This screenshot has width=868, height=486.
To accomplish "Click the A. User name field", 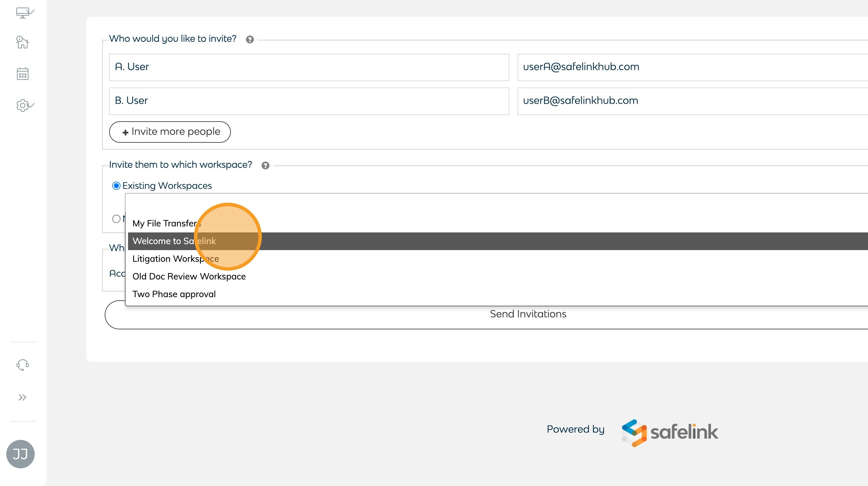I will (309, 67).
